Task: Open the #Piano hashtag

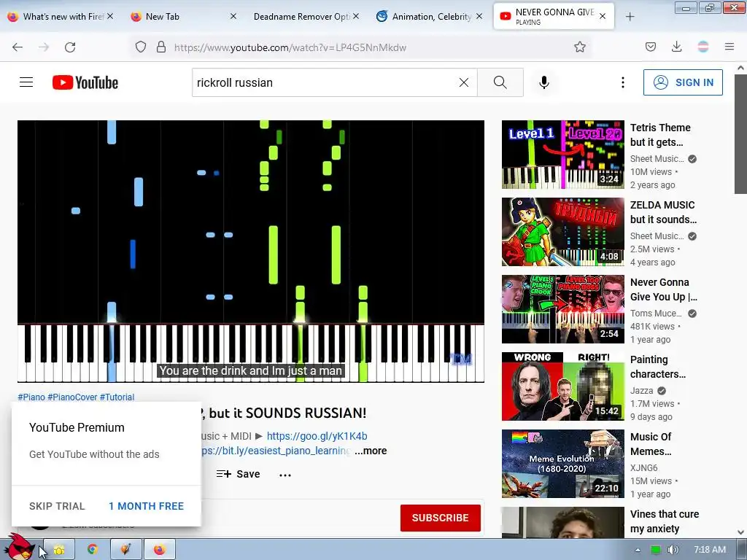Action: 31,397
